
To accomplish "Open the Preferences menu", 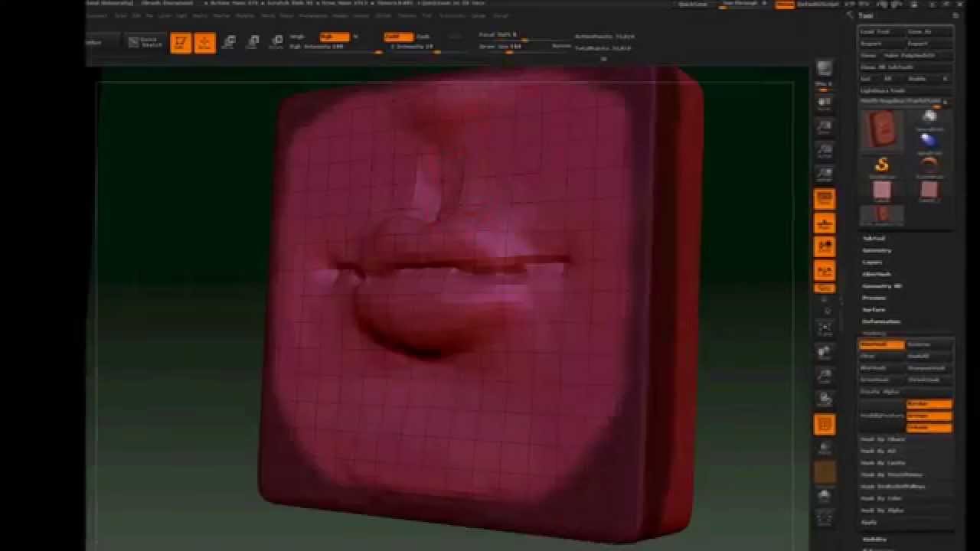I will [x=312, y=15].
